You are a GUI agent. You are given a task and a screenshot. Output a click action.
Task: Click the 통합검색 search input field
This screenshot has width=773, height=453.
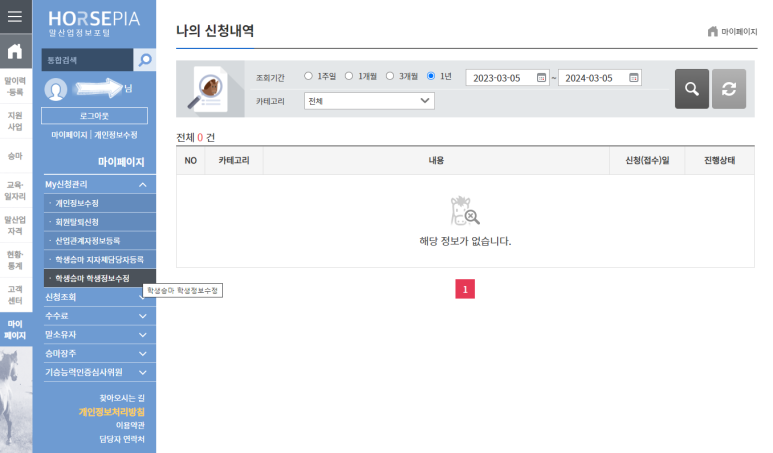pos(87,60)
